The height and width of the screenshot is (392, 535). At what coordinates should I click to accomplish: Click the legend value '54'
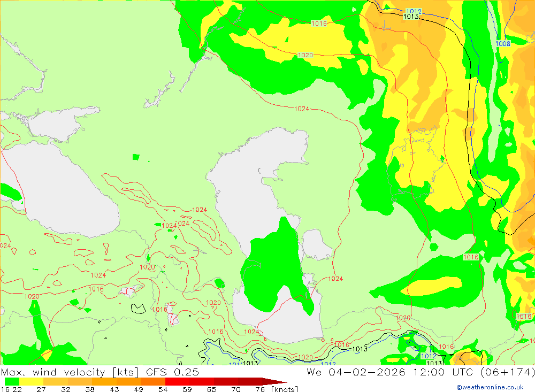(163, 389)
